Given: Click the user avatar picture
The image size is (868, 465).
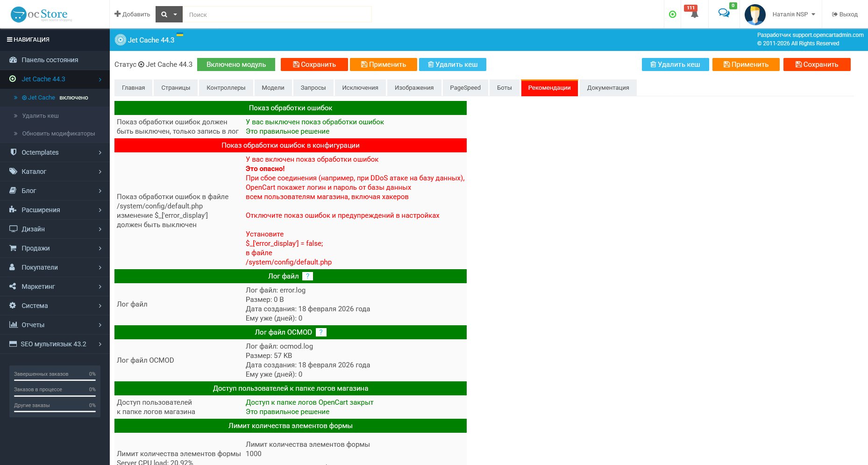Looking at the screenshot, I should pyautogui.click(x=755, y=14).
